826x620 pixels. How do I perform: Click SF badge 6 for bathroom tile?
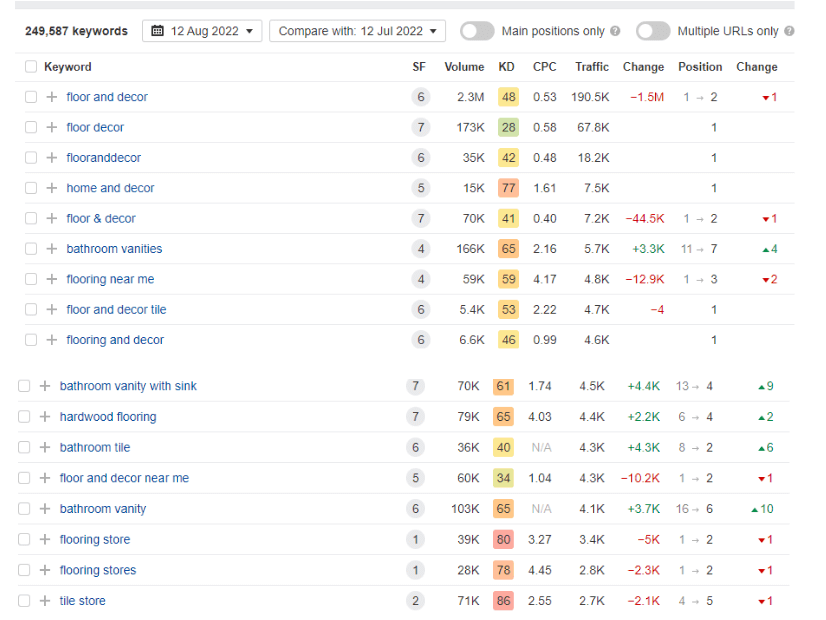click(416, 447)
